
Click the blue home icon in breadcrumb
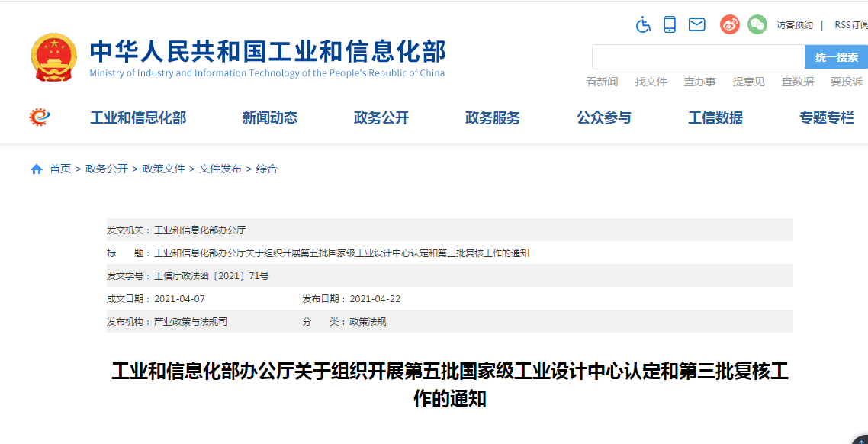[37, 169]
